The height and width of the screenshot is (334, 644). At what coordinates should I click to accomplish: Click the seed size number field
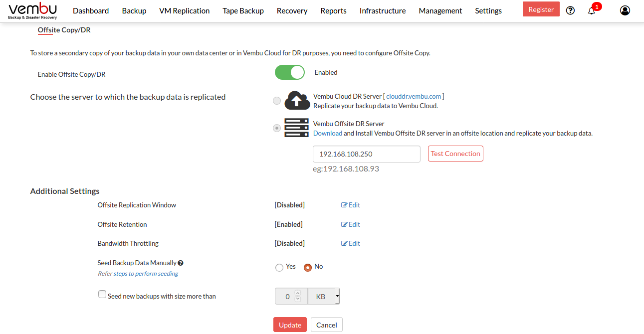pyautogui.click(x=291, y=296)
